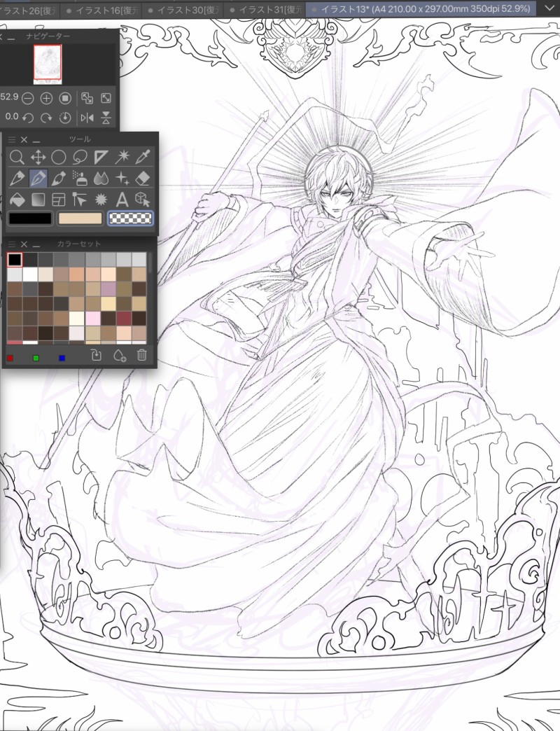Select the Airbrush spray tool
560x731 pixels.
pos(80,178)
